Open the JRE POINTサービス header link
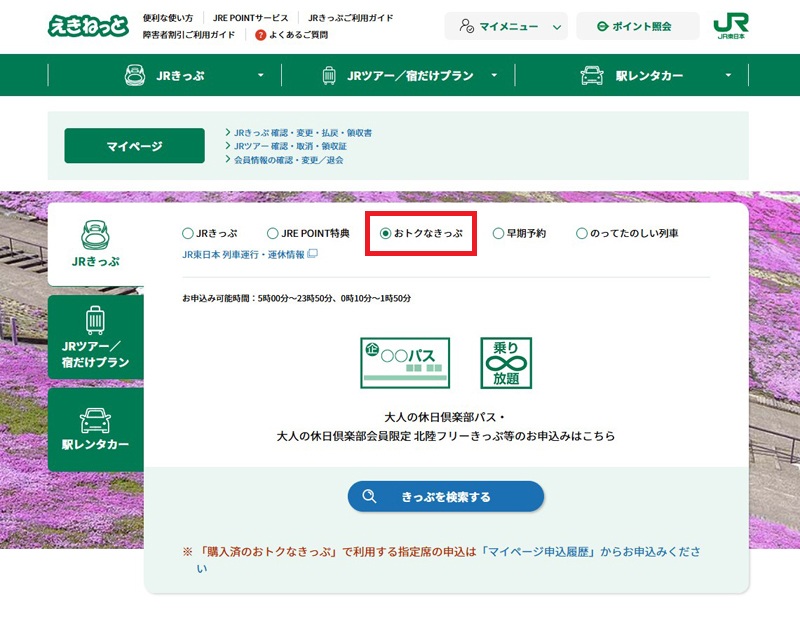 point(251,18)
